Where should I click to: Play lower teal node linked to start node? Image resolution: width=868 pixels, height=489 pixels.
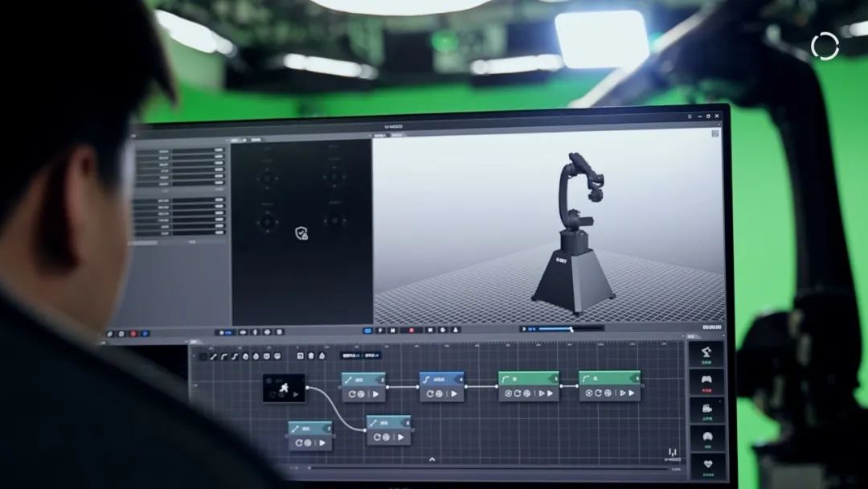[401, 437]
